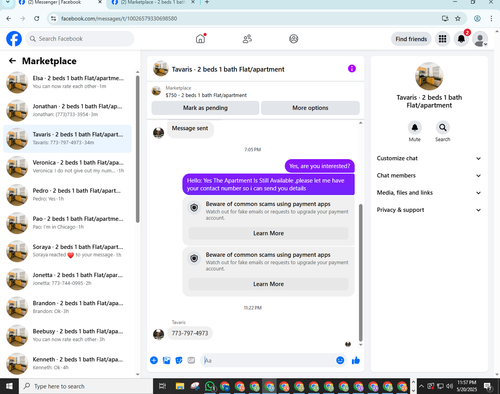Screen dimensions: 500x394
Task: Open the shield icon on first scam warning
Action: (194, 208)
